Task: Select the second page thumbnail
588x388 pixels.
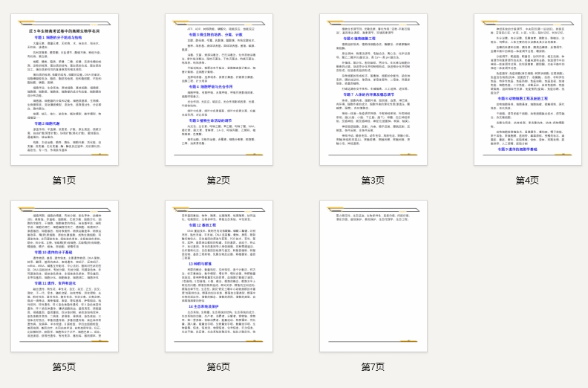Action: pos(219,89)
